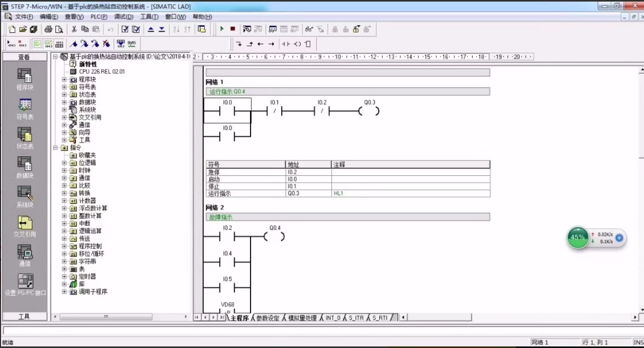Screen dimensions: 644x348
Task: Open the PLC(P) menu
Action: point(99,17)
